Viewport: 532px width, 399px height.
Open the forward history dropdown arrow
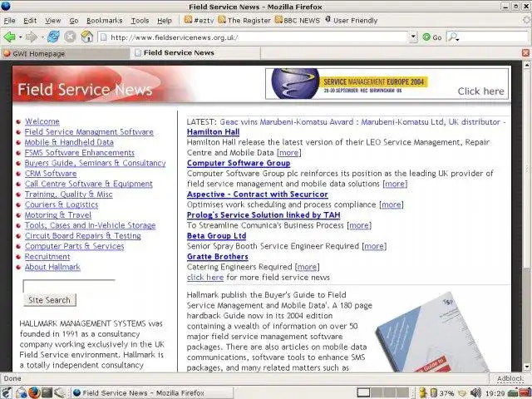point(42,37)
